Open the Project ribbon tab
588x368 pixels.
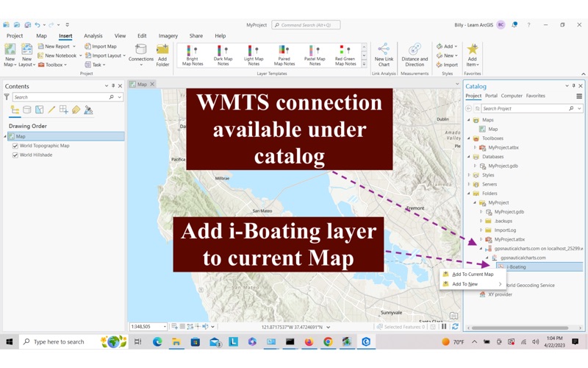tap(15, 35)
